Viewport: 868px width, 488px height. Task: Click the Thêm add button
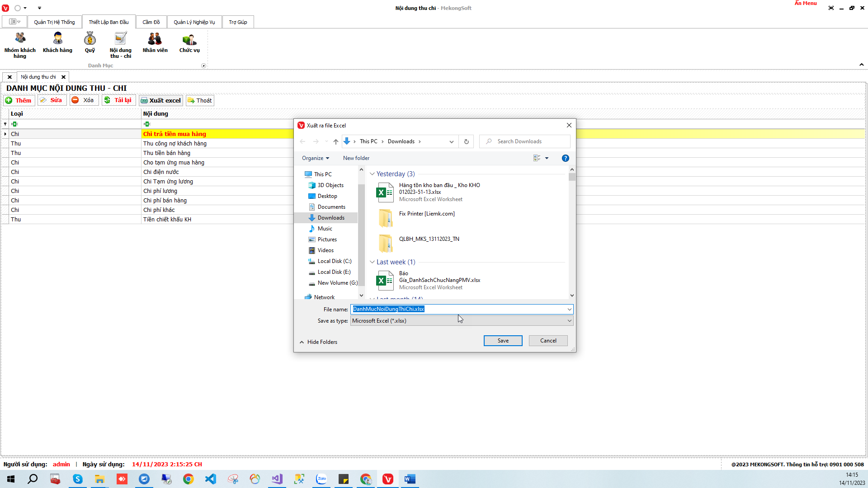coord(19,100)
